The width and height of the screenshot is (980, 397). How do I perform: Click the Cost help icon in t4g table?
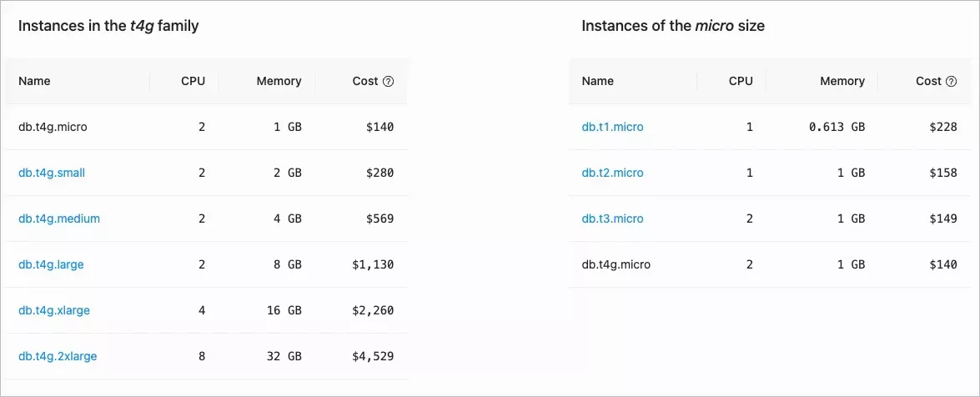[388, 82]
